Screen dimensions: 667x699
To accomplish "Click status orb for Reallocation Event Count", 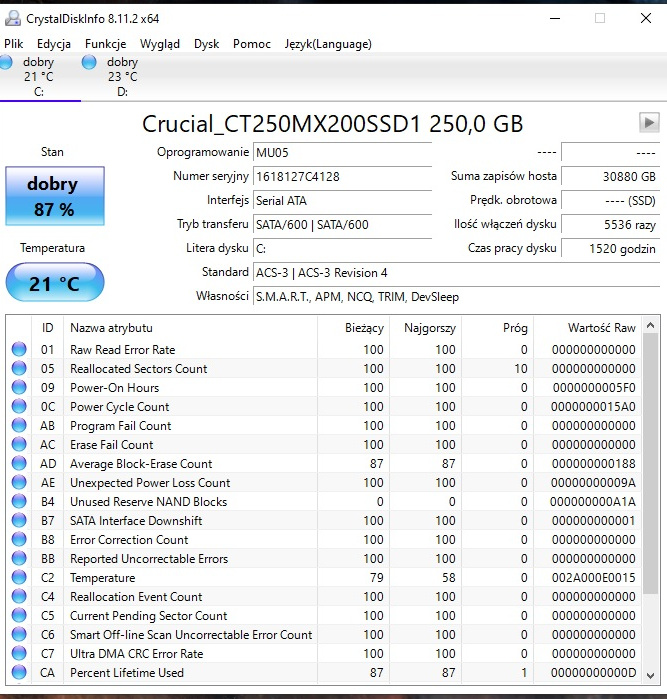I will [x=19, y=596].
